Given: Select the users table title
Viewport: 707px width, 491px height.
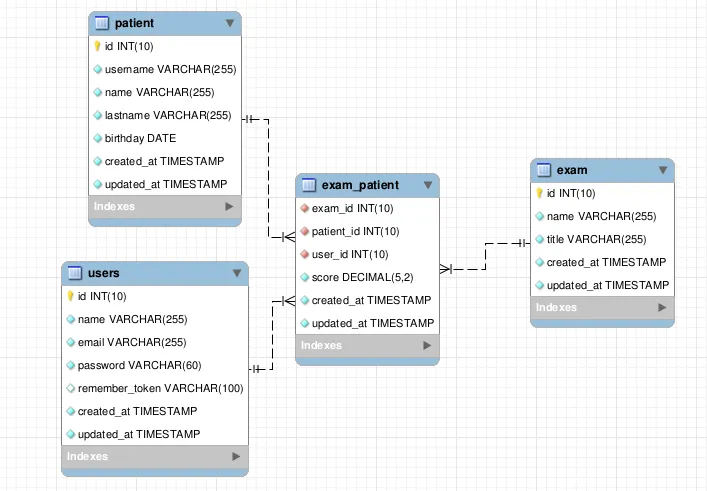Looking at the screenshot, I should (x=104, y=273).
